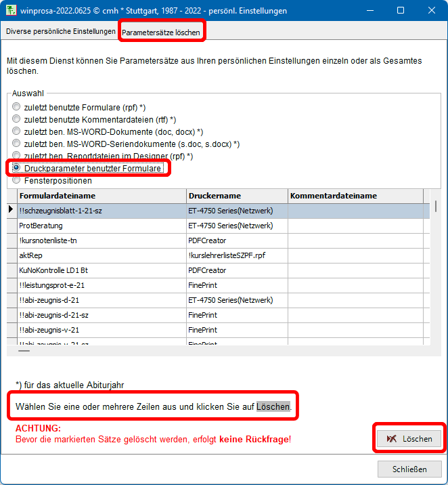The width and height of the screenshot is (448, 485).
Task: Choose zuletzt benutzte Kommentardateien (rtf) option
Action: 16,119
